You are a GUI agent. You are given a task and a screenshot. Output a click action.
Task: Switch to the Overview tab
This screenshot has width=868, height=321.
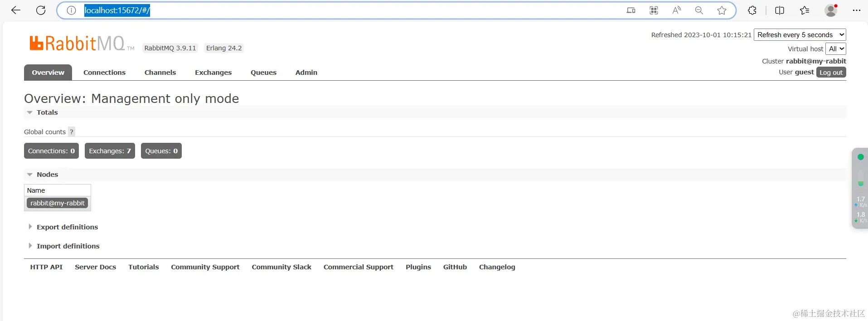click(48, 73)
